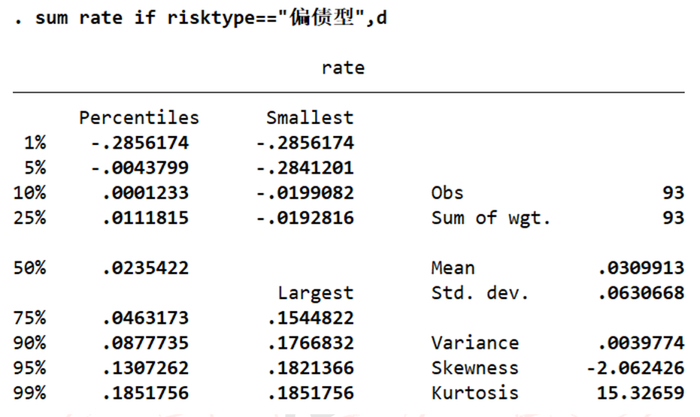Click the 75% percentile value .0463173

[x=145, y=318]
